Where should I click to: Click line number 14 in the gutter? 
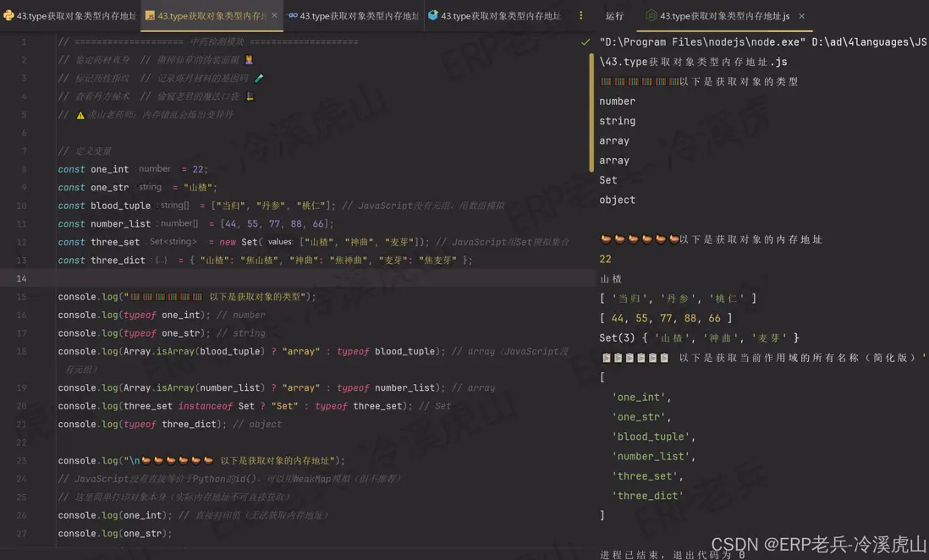click(x=21, y=278)
